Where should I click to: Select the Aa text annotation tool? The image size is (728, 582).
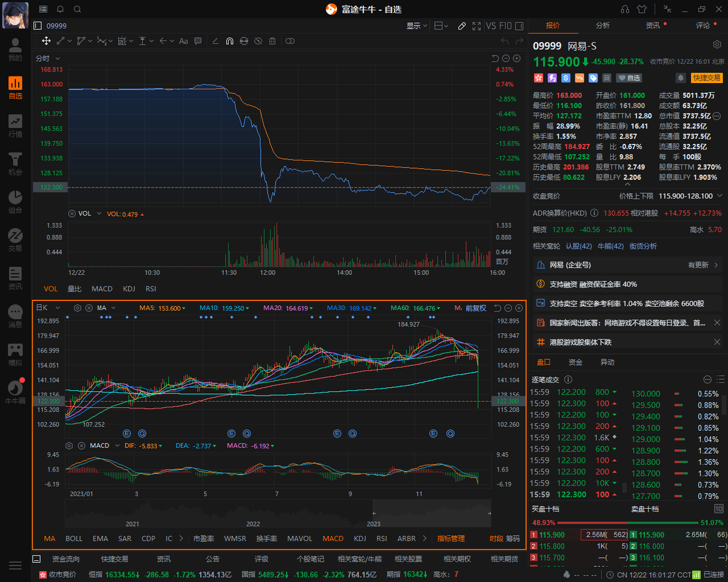click(x=183, y=41)
